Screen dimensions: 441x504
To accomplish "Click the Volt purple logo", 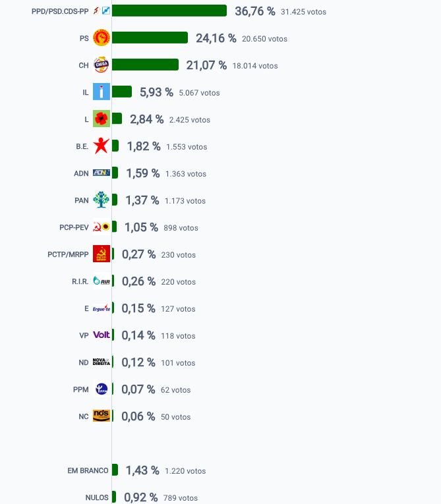I will point(102,335).
